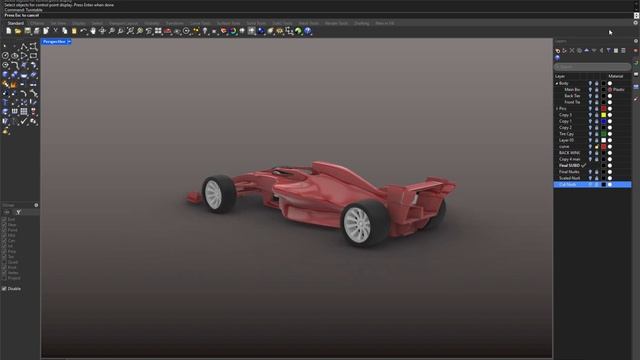
Task: Click the Save icon in the toolbar
Action: 27,31
